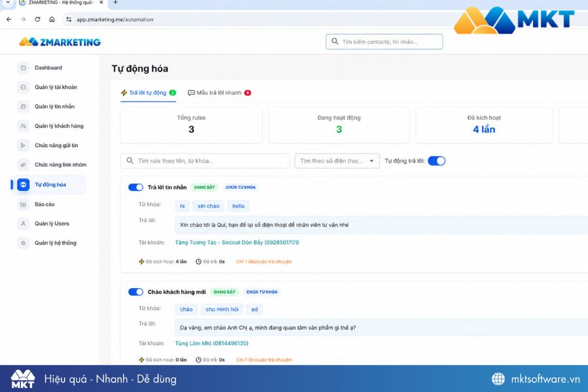The height and width of the screenshot is (392, 588).
Task: Select the Chức năng link nhóm icon
Action: (24, 165)
